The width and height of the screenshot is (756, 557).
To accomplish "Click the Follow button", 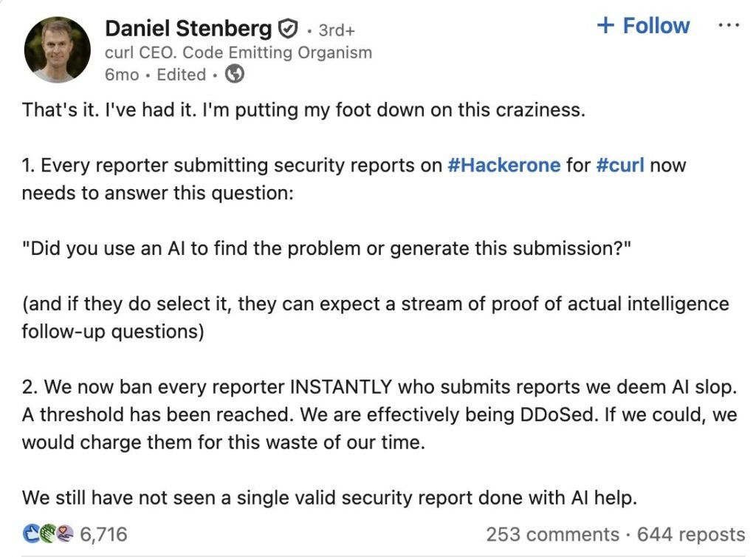I will pos(643,26).
